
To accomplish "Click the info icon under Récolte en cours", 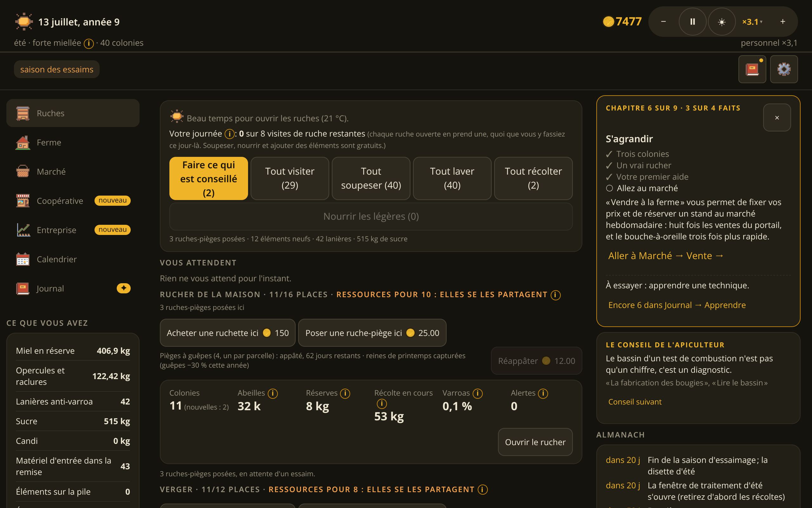I will point(382,404).
